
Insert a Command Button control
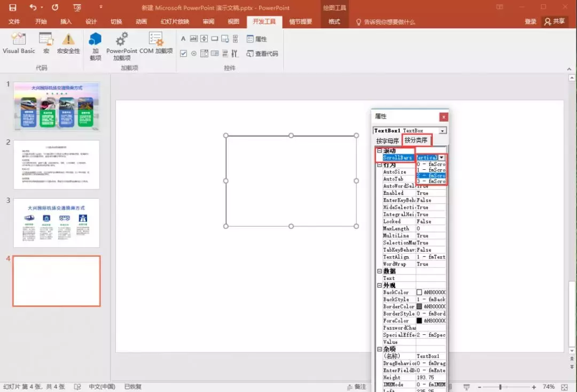click(215, 38)
